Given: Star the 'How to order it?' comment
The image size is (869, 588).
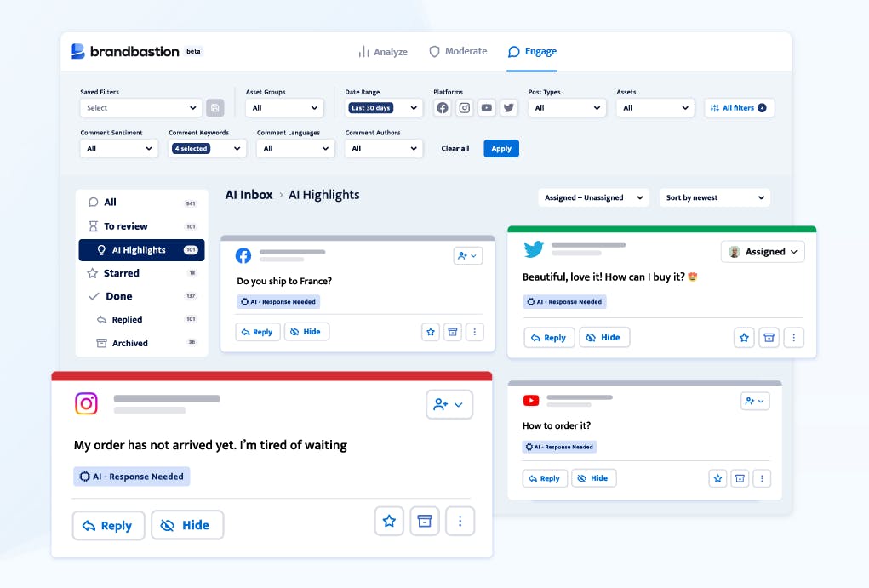Looking at the screenshot, I should (717, 478).
